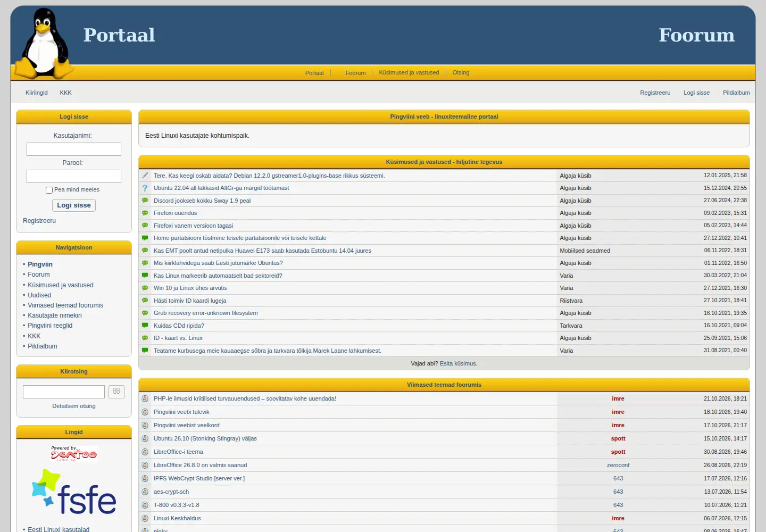The width and height of the screenshot is (766, 532).
Task: Open Otsing in the yellow menu bar
Action: [x=461, y=72]
